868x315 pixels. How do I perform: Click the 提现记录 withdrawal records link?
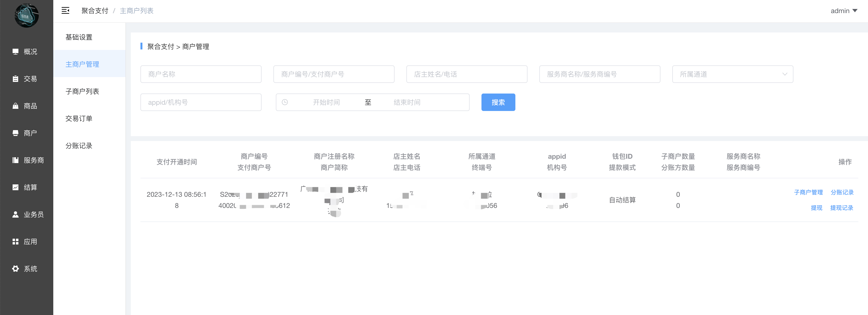pyautogui.click(x=841, y=208)
